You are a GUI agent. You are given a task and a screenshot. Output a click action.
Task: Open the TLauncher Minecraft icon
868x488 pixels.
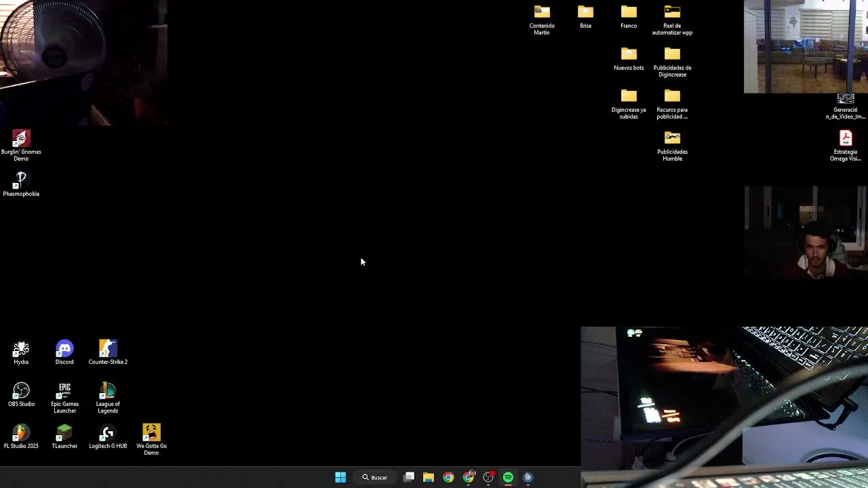pyautogui.click(x=64, y=436)
